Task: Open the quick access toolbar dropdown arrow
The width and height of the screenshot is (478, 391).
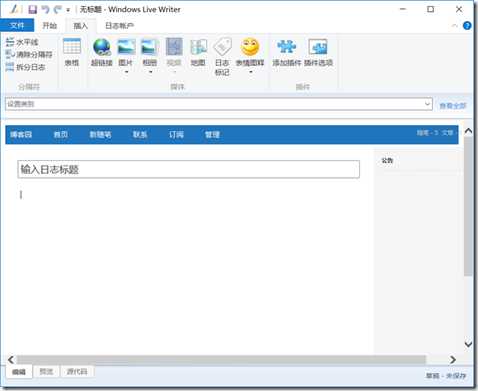Action: point(68,10)
